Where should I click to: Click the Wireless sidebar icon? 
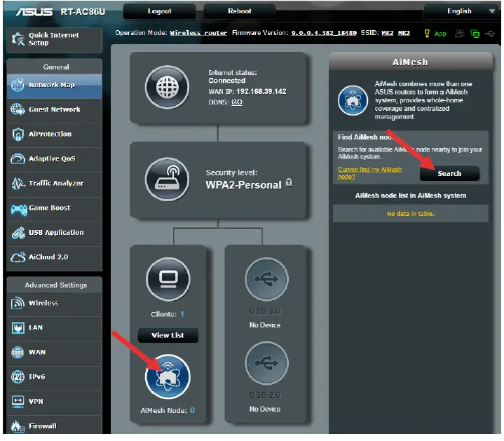pyautogui.click(x=18, y=303)
